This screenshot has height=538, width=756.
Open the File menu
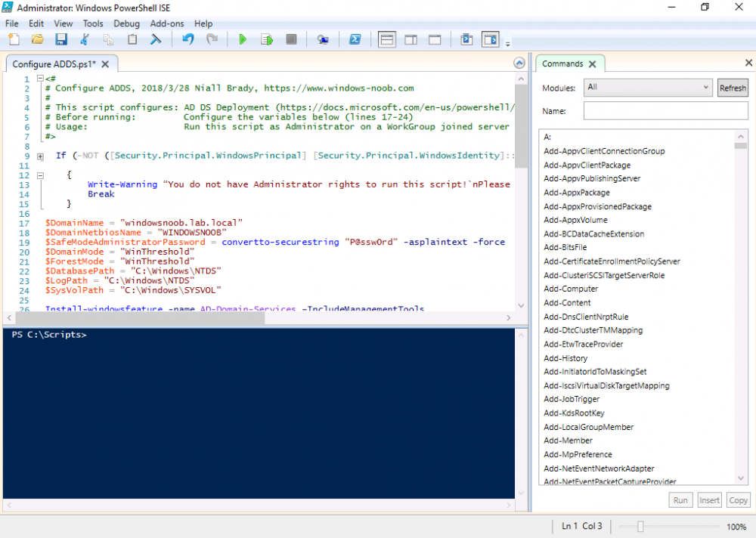pyautogui.click(x=12, y=23)
